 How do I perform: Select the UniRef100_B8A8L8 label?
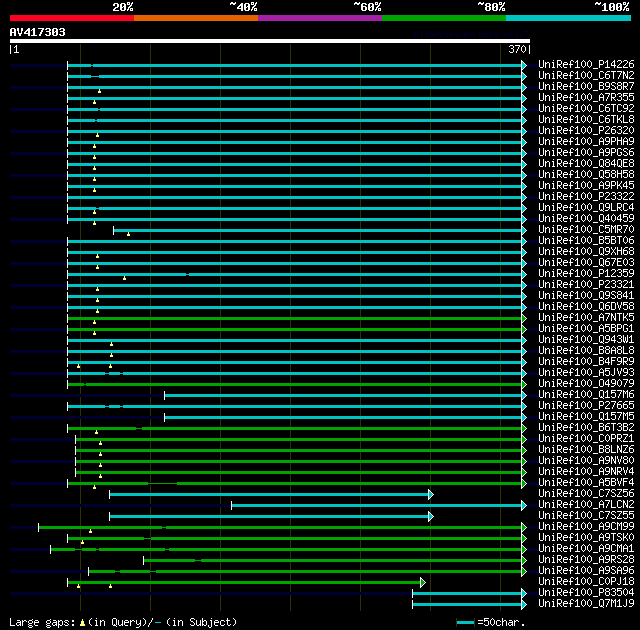[586, 351]
